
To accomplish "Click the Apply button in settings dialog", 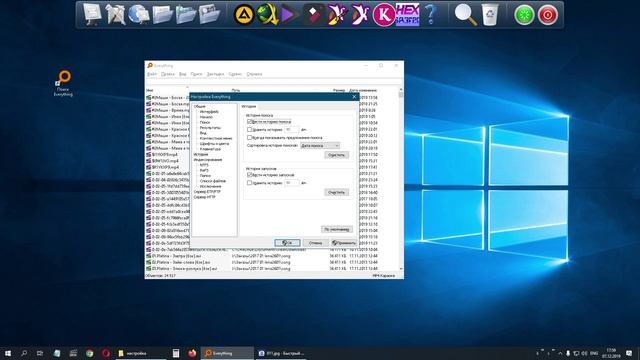I will click(344, 243).
